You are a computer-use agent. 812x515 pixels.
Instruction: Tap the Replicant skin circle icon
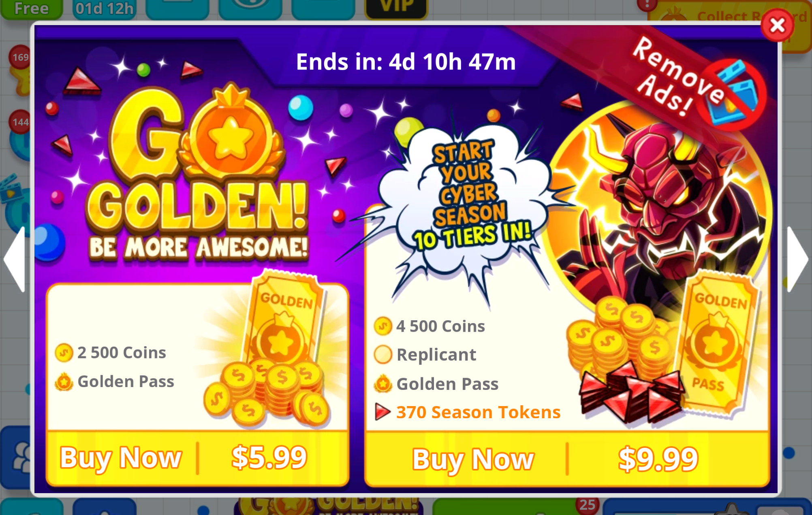[383, 355]
